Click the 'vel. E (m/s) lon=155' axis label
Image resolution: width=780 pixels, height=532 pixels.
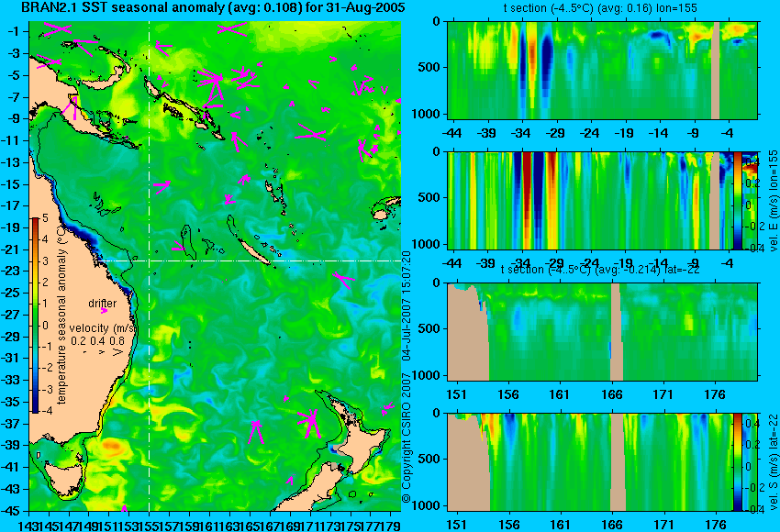pyautogui.click(x=774, y=200)
